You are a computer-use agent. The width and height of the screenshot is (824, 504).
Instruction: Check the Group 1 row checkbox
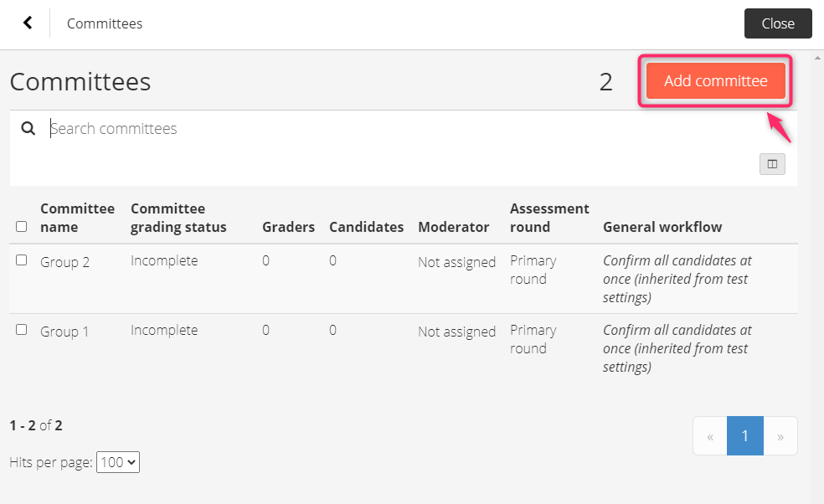pyautogui.click(x=22, y=330)
